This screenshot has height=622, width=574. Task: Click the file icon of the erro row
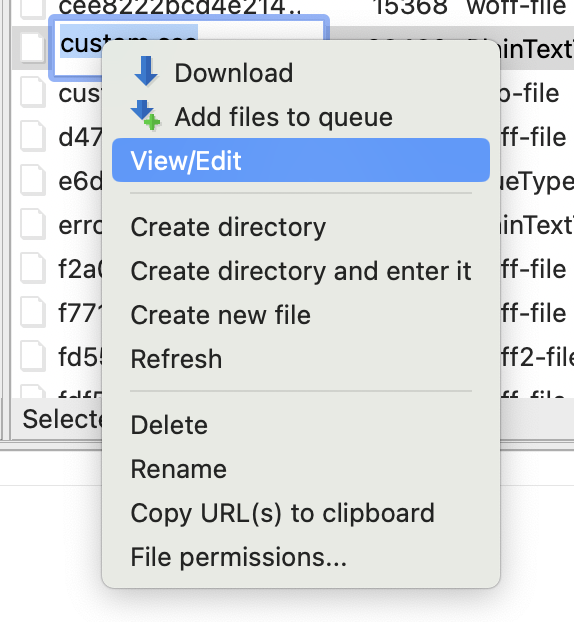click(33, 225)
